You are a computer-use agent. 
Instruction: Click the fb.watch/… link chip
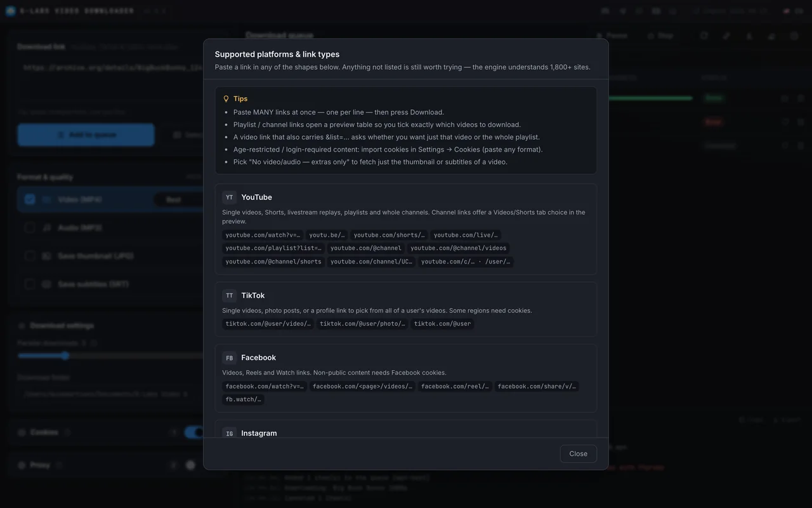click(x=243, y=399)
